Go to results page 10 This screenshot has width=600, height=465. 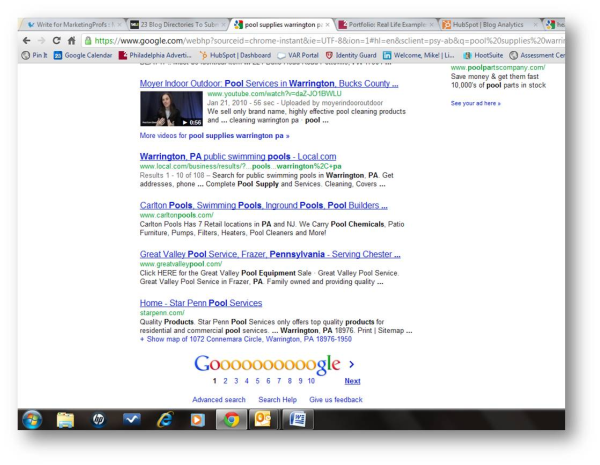pos(311,381)
